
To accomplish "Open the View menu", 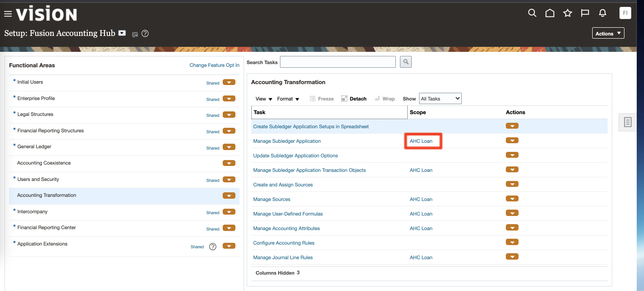I will (x=263, y=98).
